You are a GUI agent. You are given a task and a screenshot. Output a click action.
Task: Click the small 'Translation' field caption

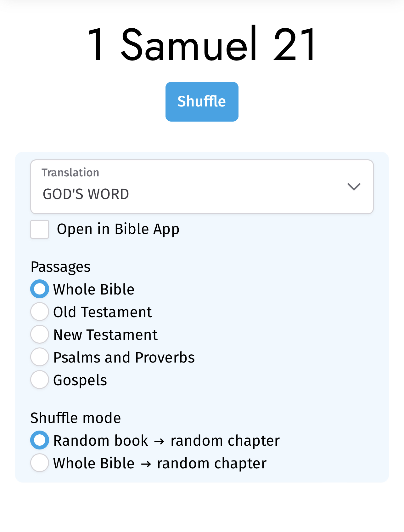coord(70,173)
